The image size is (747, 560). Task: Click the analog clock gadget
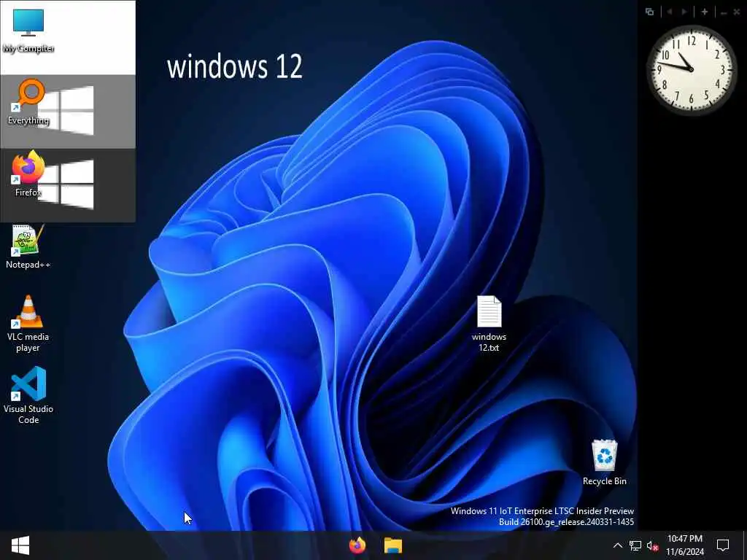pyautogui.click(x=692, y=69)
